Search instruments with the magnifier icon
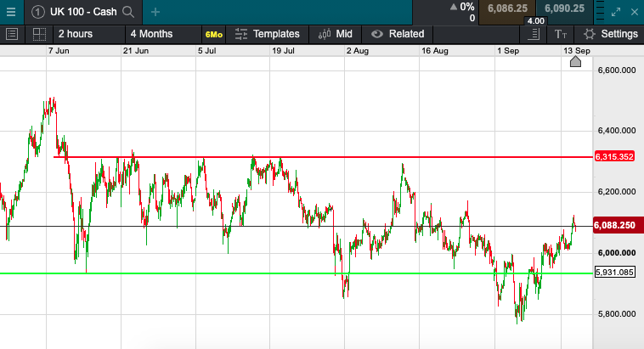The width and height of the screenshot is (644, 349). 128,12
